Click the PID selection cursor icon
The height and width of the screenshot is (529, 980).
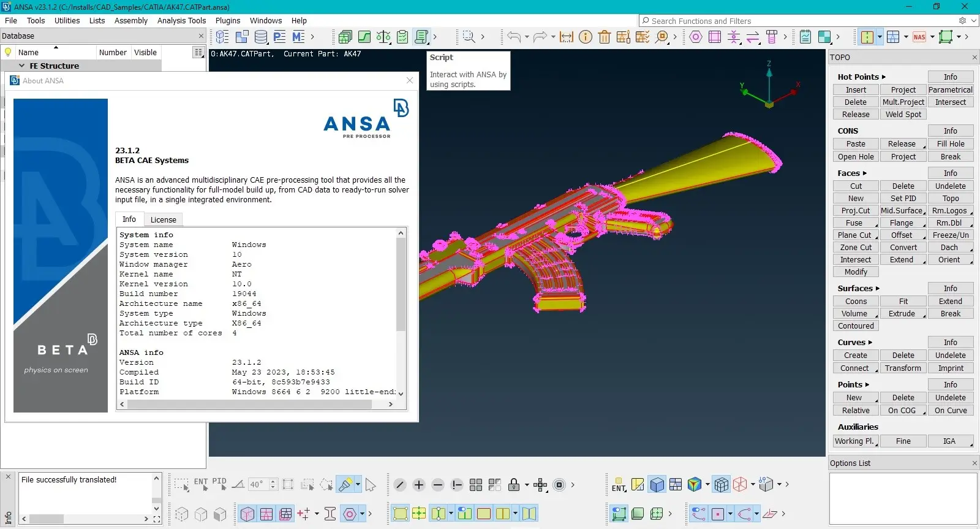tap(219, 485)
